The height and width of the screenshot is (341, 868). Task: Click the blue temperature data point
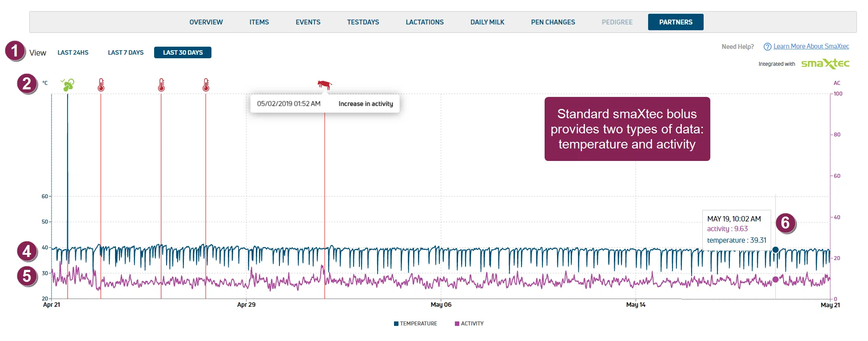776,250
